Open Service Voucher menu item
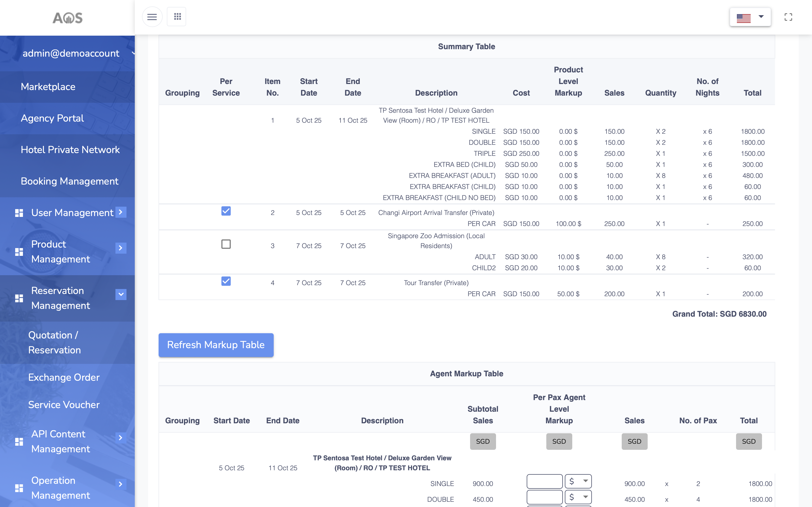This screenshot has height=507, width=812. coord(64,405)
